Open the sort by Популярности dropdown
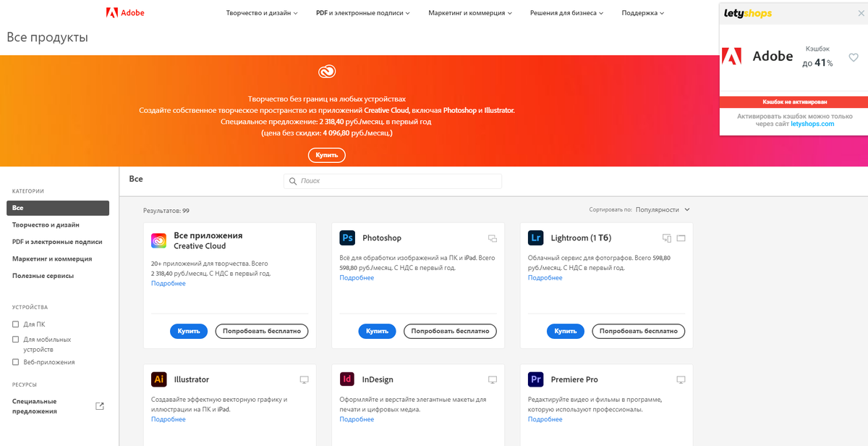This screenshot has width=868, height=446. click(663, 209)
